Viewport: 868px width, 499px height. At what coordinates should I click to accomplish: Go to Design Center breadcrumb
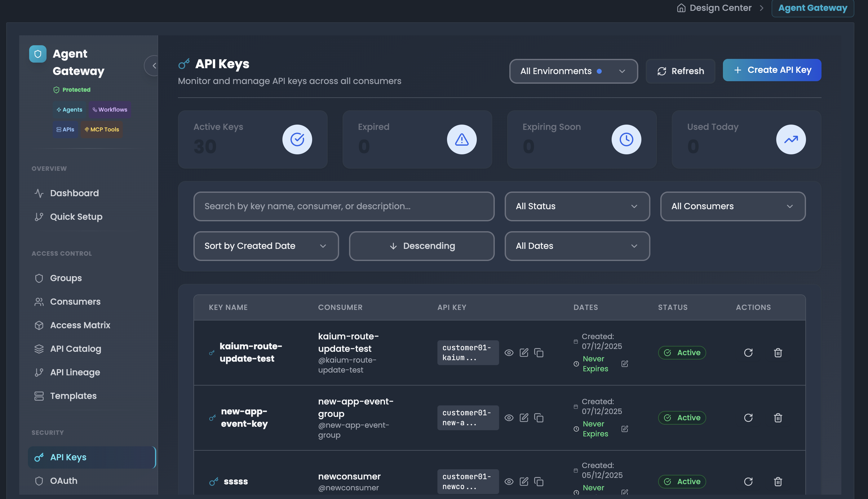714,8
